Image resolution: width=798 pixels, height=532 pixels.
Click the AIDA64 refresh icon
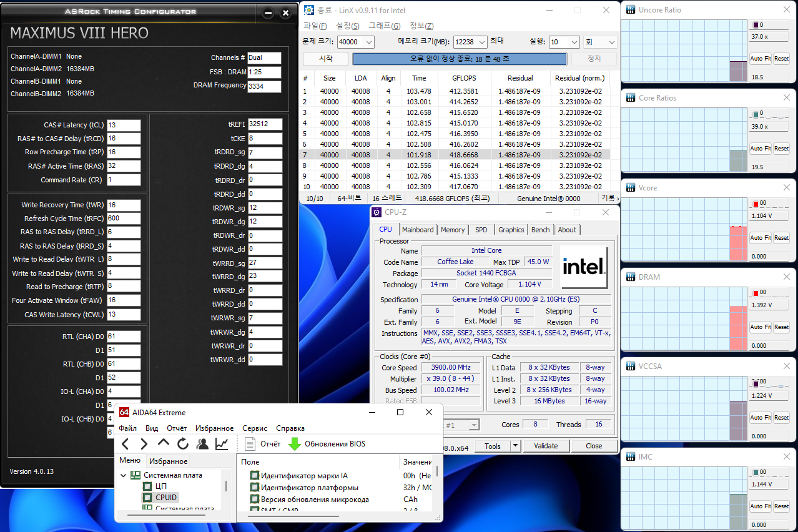coord(183,444)
